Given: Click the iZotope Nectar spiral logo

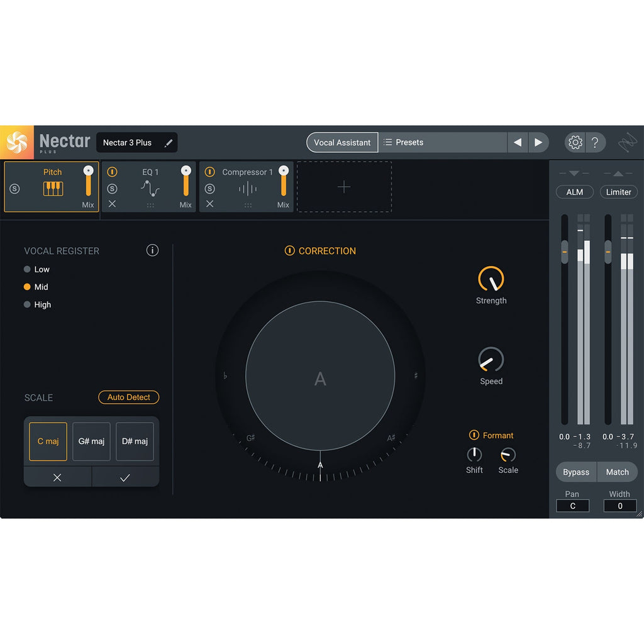Looking at the screenshot, I should pos(17,142).
